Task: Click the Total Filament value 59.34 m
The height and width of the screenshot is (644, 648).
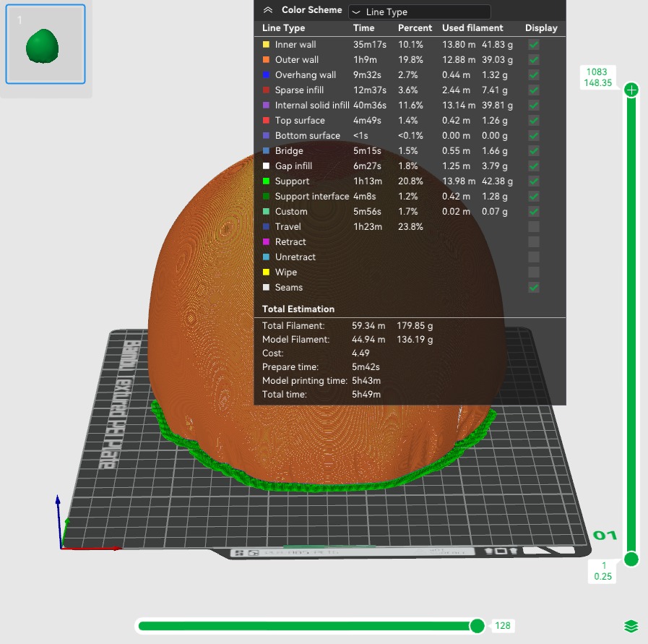Action: 368,326
